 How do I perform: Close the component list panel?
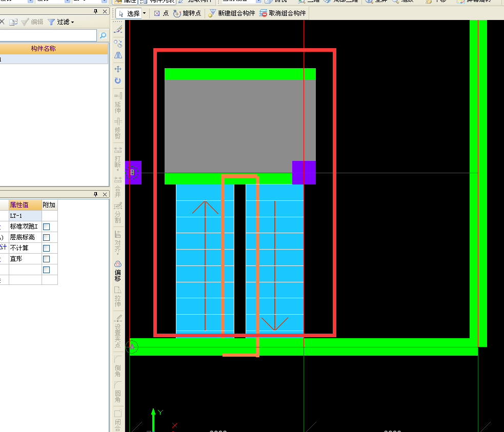[x=105, y=12]
